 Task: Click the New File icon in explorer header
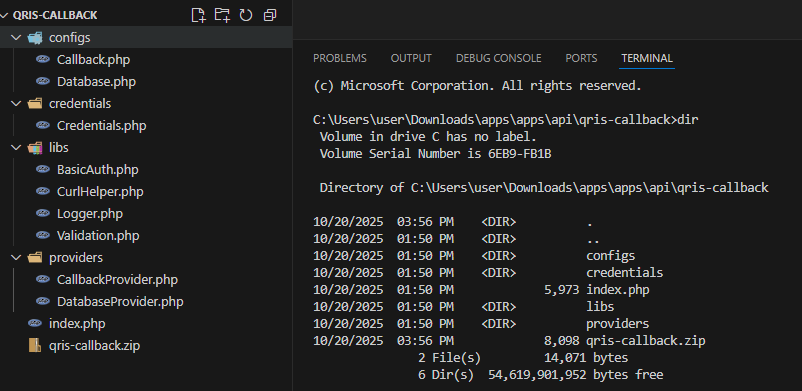198,15
